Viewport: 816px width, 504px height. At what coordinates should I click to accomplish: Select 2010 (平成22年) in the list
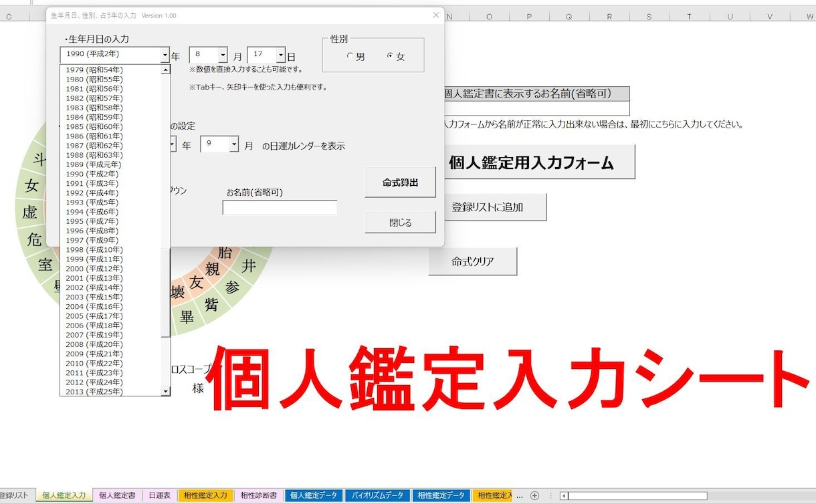[x=111, y=363]
